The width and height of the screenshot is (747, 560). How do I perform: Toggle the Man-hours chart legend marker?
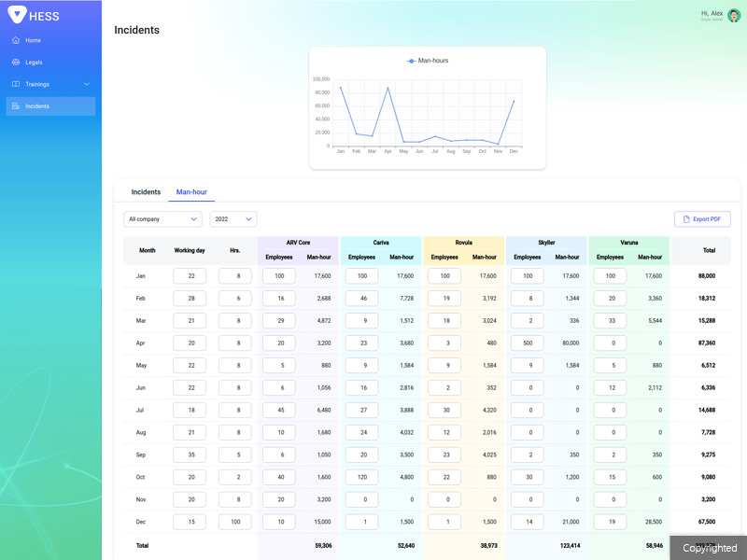(412, 61)
